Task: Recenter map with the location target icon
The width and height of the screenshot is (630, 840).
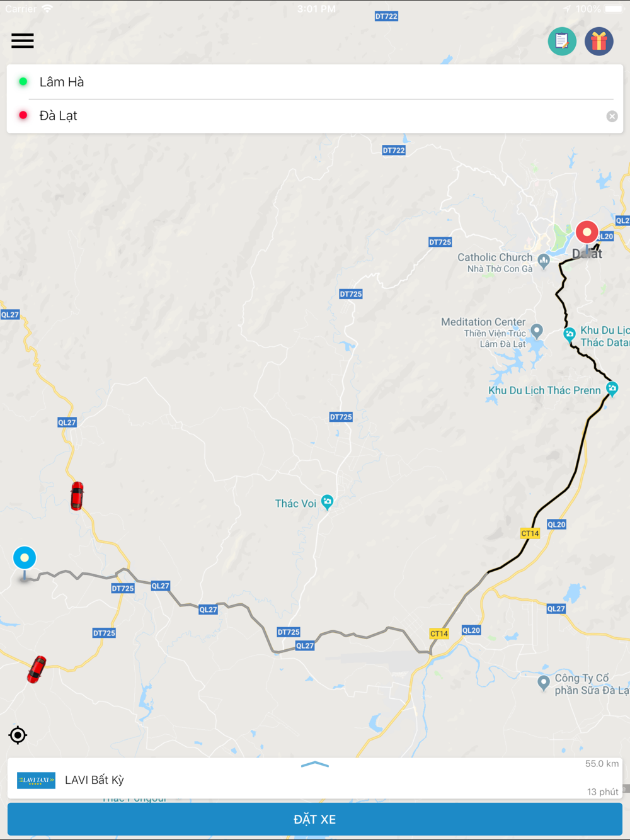Action: click(x=18, y=735)
